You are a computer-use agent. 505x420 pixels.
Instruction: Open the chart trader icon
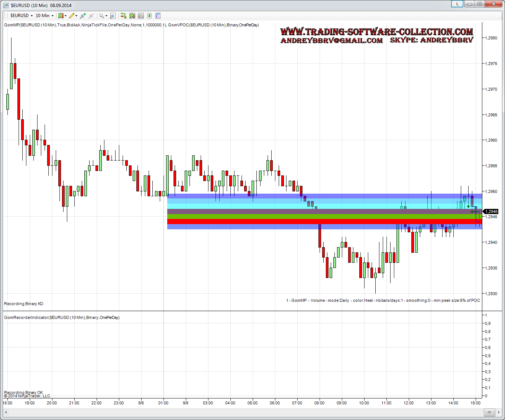click(x=123, y=16)
